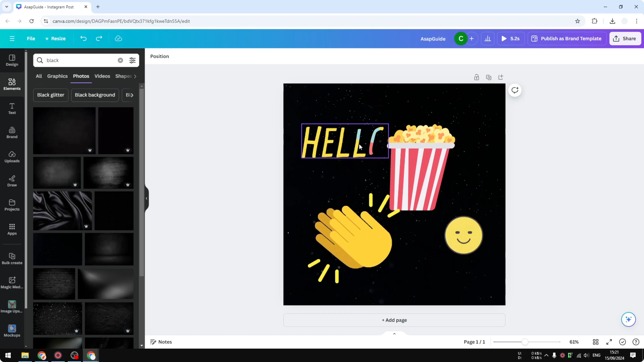
Task: Adjust the zoom slider handle
Action: [525, 342]
